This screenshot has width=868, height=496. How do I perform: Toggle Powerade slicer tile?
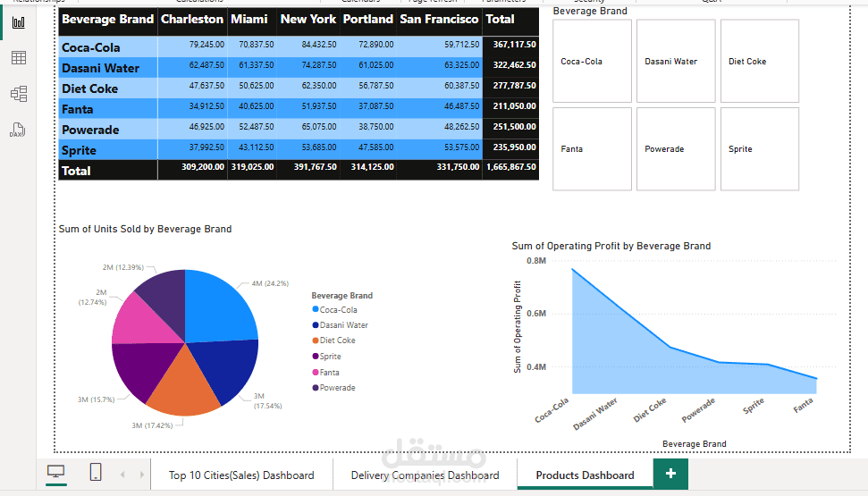pos(676,149)
